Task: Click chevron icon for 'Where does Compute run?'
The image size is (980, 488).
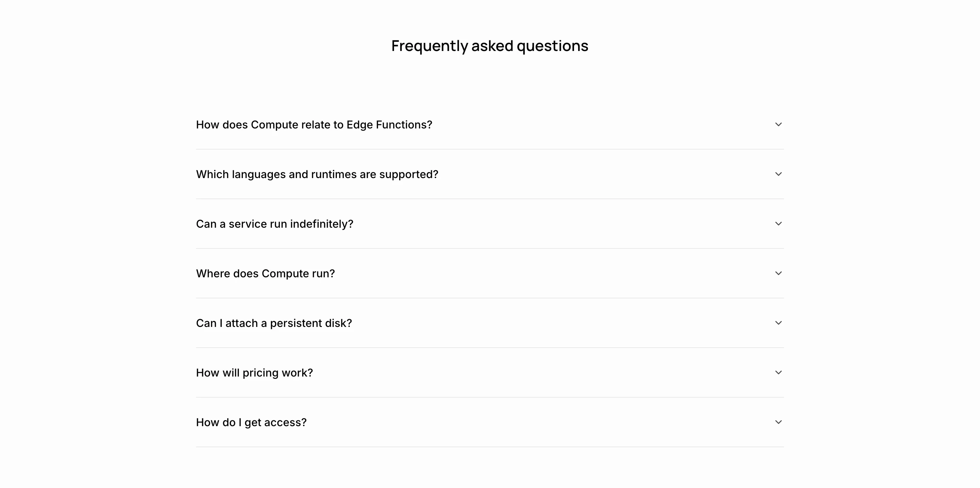Action: (778, 273)
